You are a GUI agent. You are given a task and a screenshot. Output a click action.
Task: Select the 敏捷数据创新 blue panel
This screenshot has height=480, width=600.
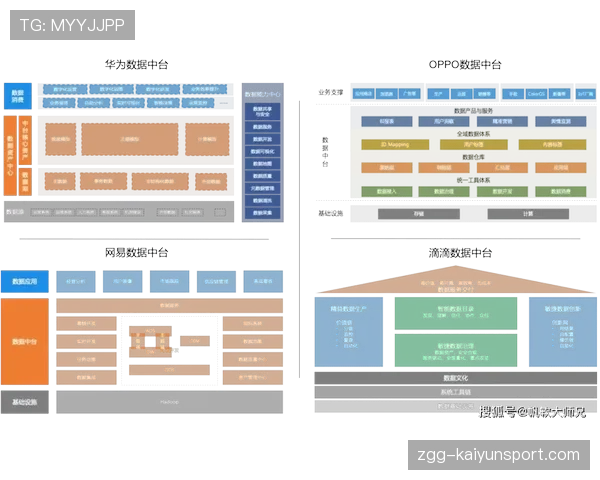563,332
